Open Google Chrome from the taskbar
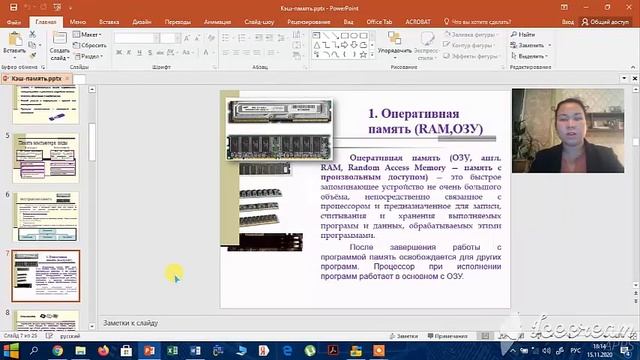640x360 pixels. [58, 351]
